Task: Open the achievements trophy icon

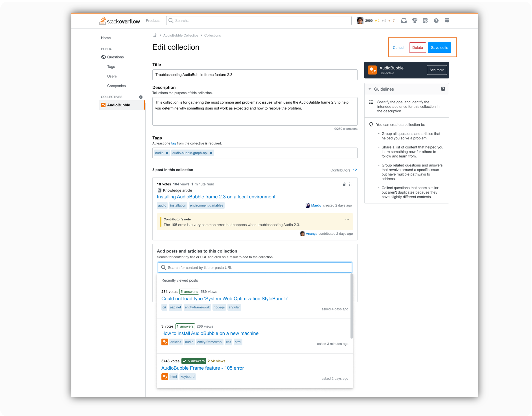Action: [x=415, y=21]
